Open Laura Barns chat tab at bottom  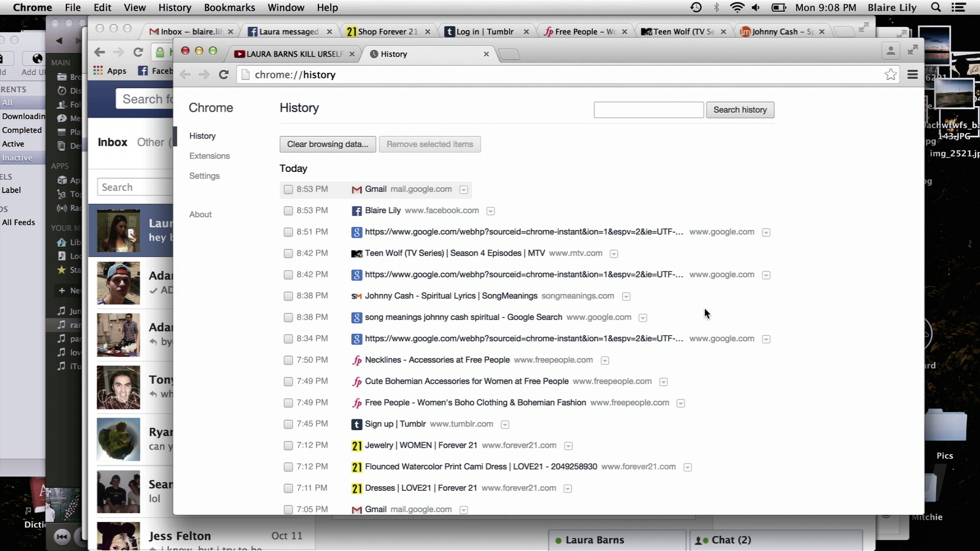[618, 540]
